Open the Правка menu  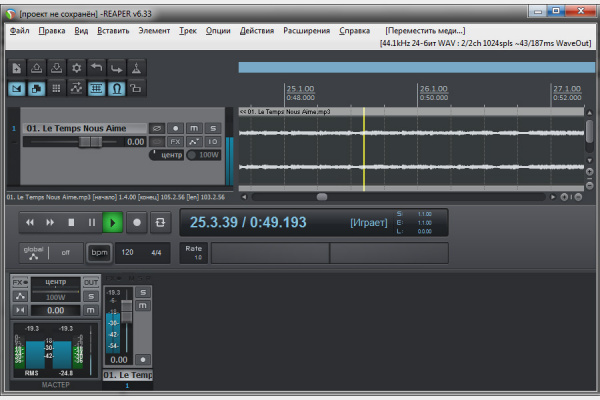52,31
